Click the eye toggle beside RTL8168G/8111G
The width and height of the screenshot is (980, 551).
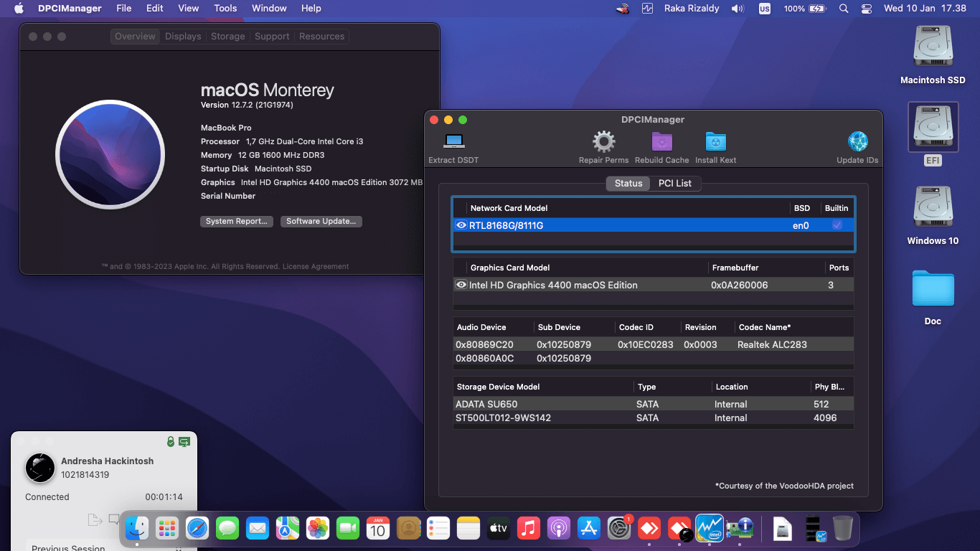click(461, 225)
